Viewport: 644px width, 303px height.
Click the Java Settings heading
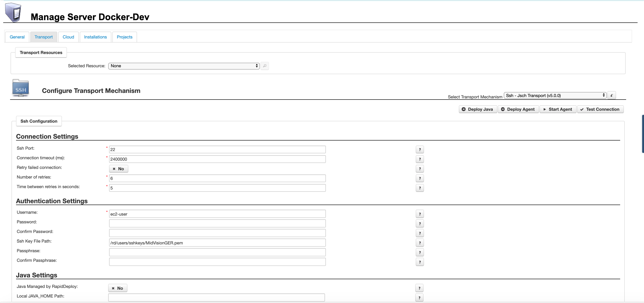click(x=36, y=275)
